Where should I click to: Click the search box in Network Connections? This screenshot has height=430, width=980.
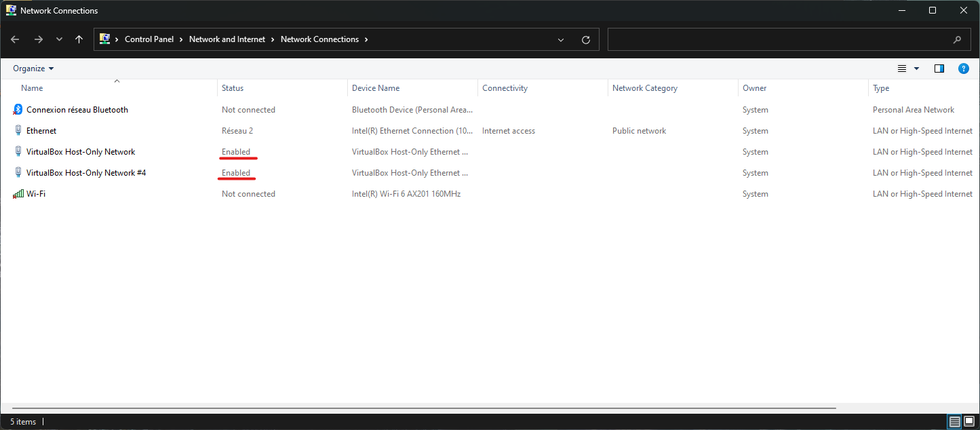(780, 39)
